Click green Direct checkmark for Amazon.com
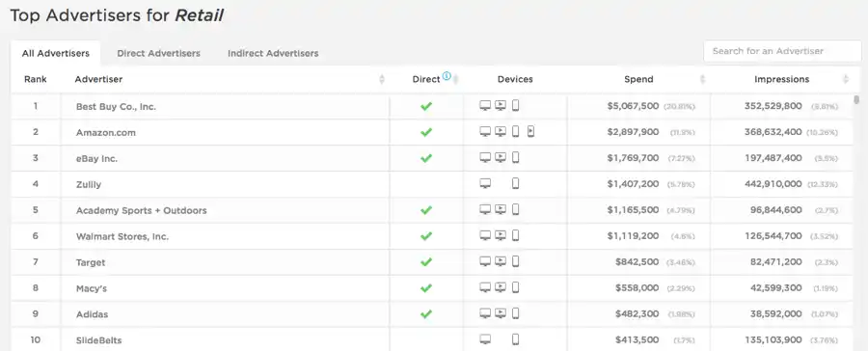The height and width of the screenshot is (351, 868). (x=425, y=132)
